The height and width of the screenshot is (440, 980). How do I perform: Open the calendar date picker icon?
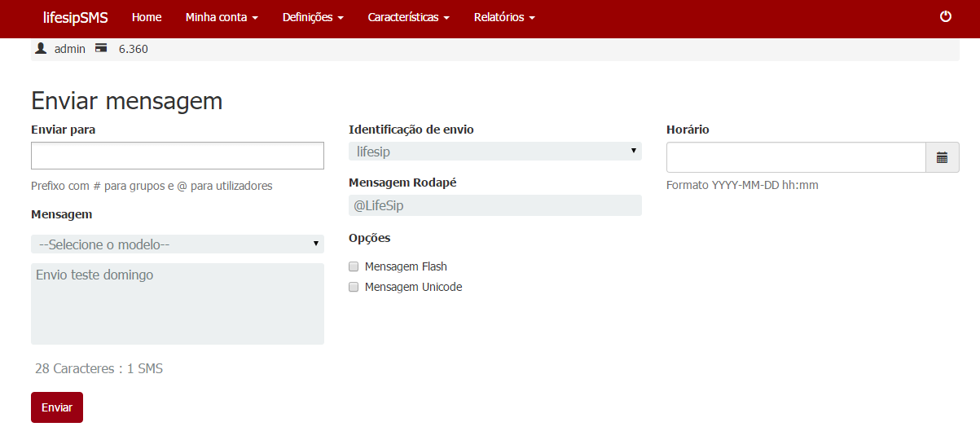pyautogui.click(x=943, y=157)
